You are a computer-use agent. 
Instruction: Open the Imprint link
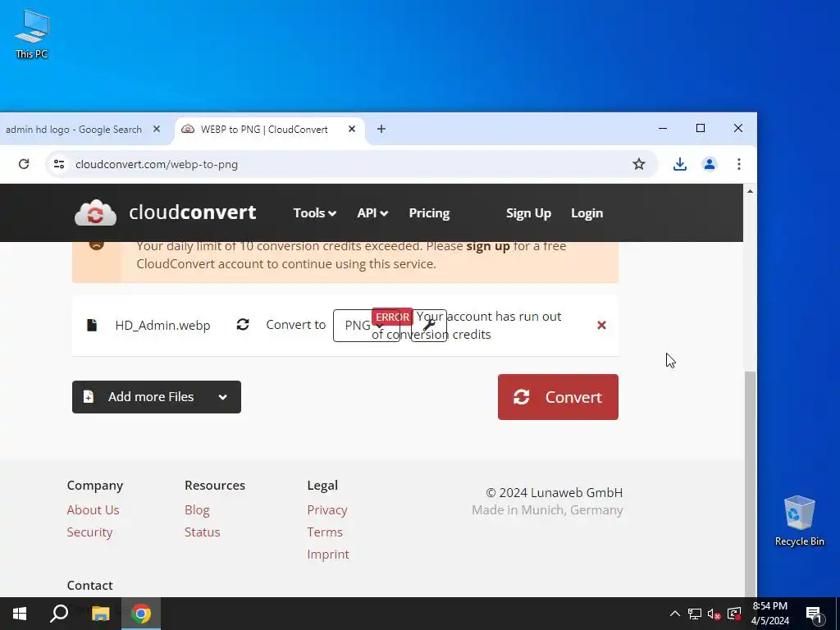pos(328,555)
